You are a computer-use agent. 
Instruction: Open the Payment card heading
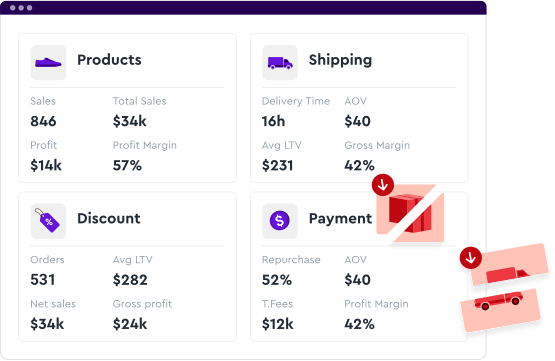(x=340, y=219)
